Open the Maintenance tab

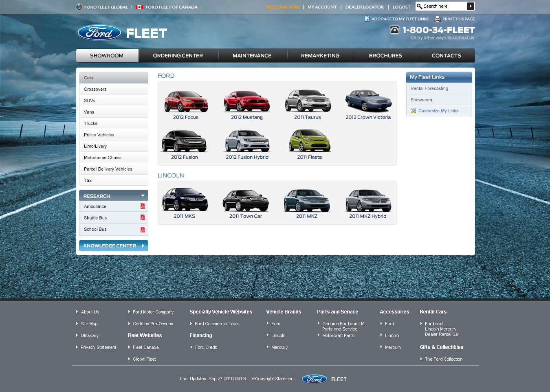pyautogui.click(x=252, y=56)
